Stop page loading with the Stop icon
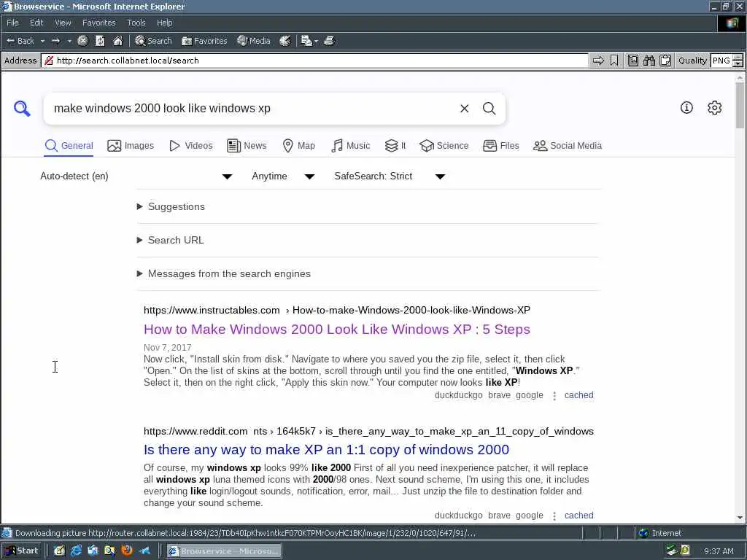Screen dimensions: 747x560 pyautogui.click(x=82, y=41)
